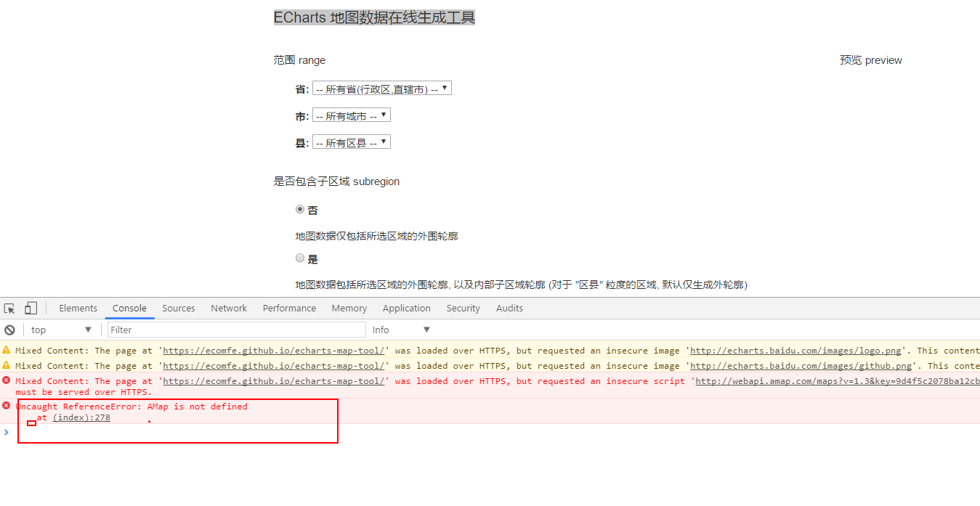Viewport: 980px width, 506px height.
Task: Click the ECharts 地图数据在线生成工具 heading
Action: point(374,17)
